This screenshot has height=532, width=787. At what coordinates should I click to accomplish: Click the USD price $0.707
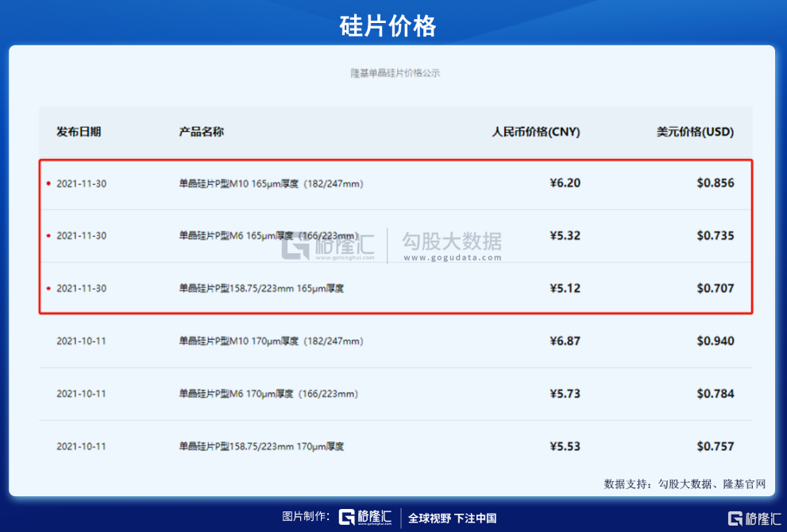(716, 288)
